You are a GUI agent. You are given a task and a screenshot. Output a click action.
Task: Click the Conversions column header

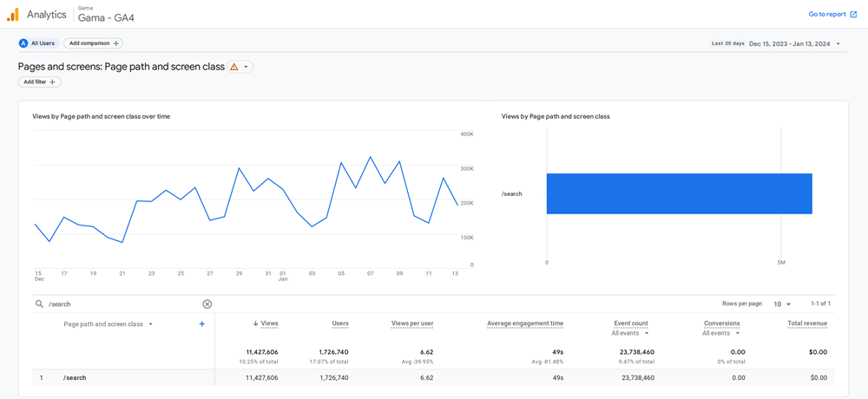[722, 324]
